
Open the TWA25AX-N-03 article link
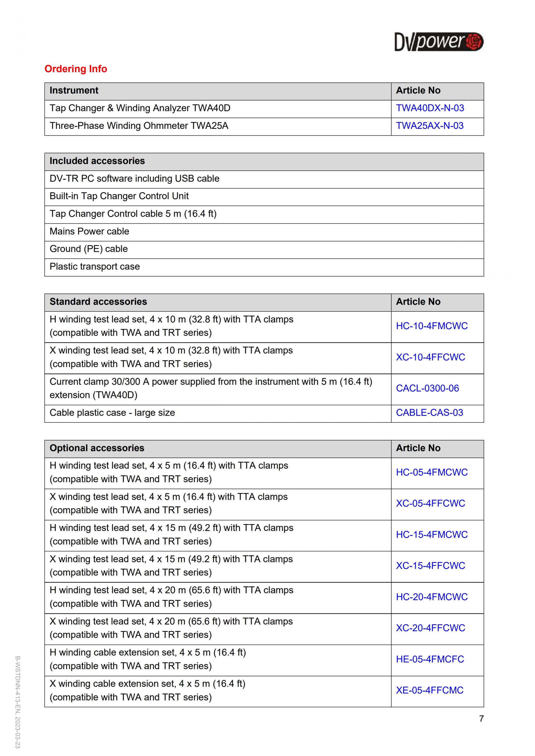pyautogui.click(x=429, y=126)
